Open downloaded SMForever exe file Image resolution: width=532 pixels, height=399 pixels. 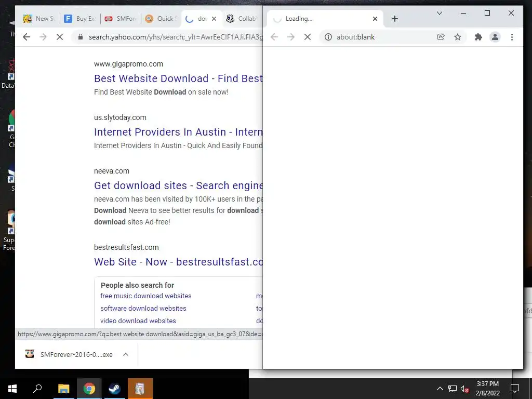click(x=69, y=354)
